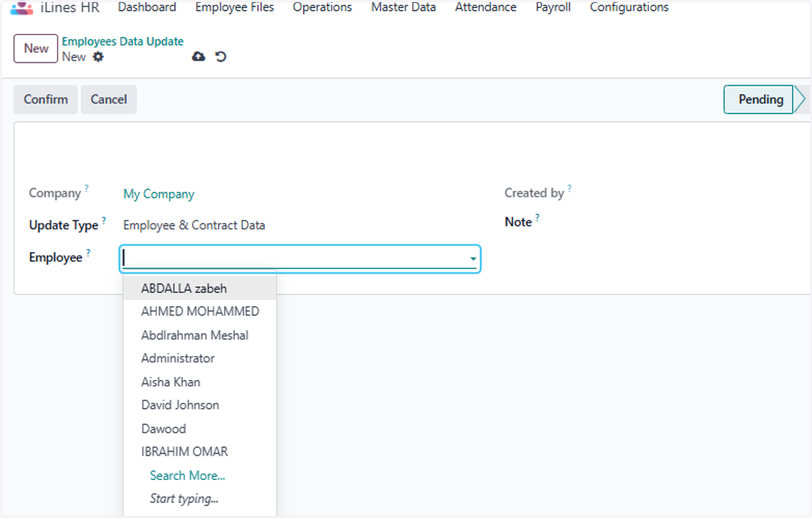The width and height of the screenshot is (812, 518).
Task: Click the help mark beside Update Type
Action: (x=104, y=221)
